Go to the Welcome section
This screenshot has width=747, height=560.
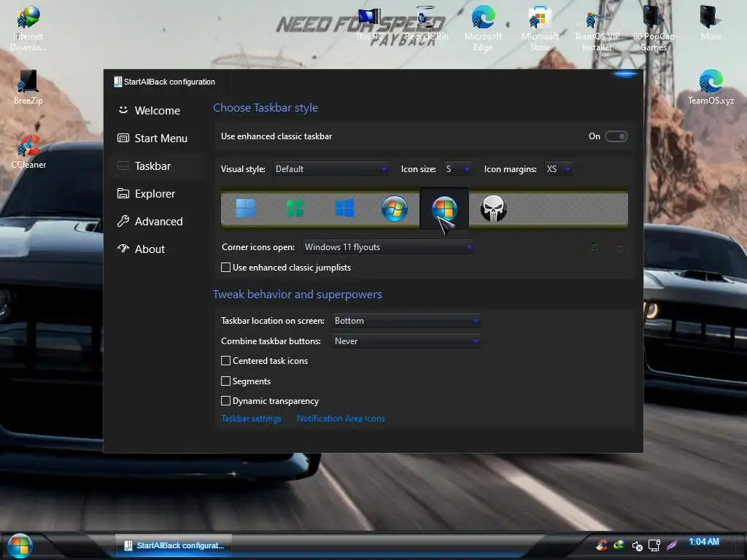158,111
